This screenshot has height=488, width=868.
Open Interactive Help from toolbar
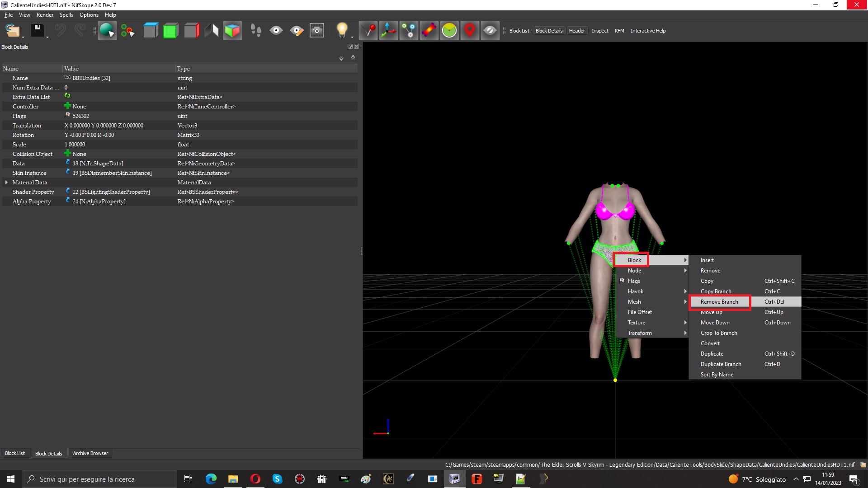click(648, 31)
